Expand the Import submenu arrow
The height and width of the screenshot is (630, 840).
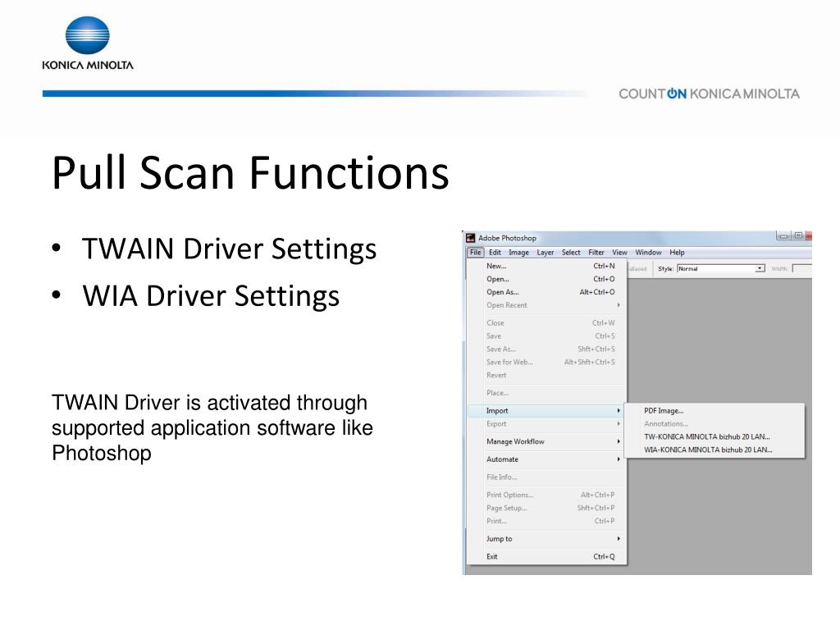(619, 411)
